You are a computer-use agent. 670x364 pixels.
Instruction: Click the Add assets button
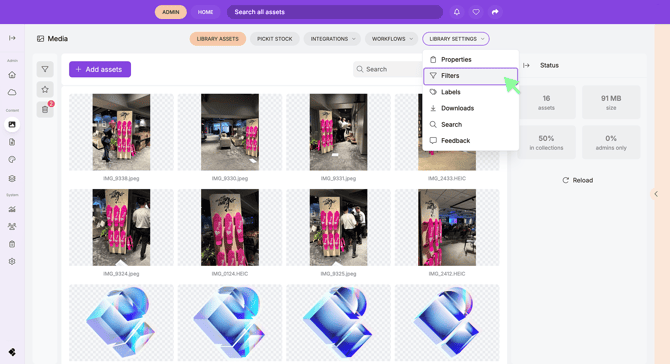click(100, 69)
